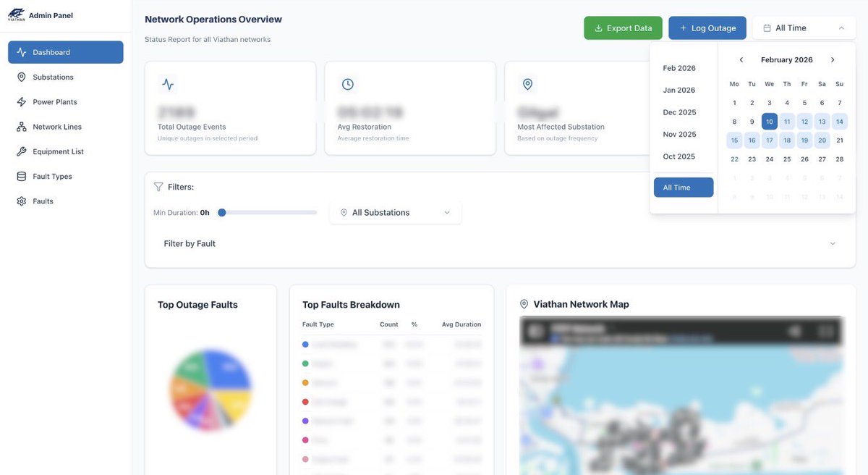
Task: Click the Min Duration slider track
Action: click(268, 212)
